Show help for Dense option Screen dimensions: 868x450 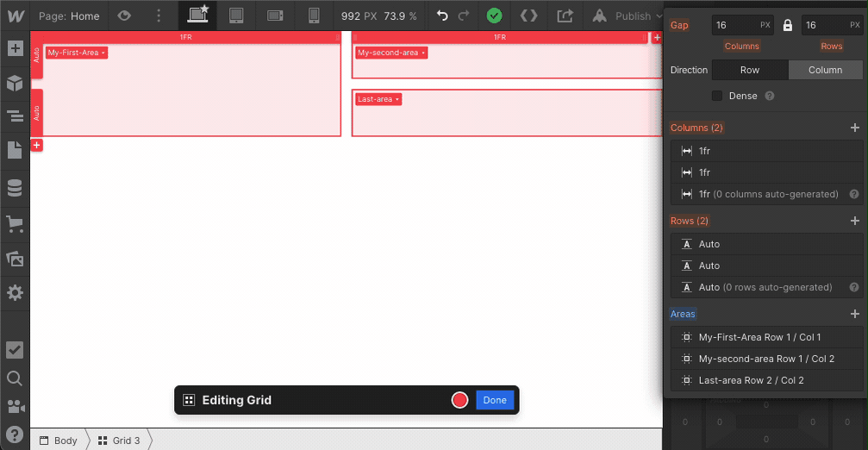(x=770, y=96)
